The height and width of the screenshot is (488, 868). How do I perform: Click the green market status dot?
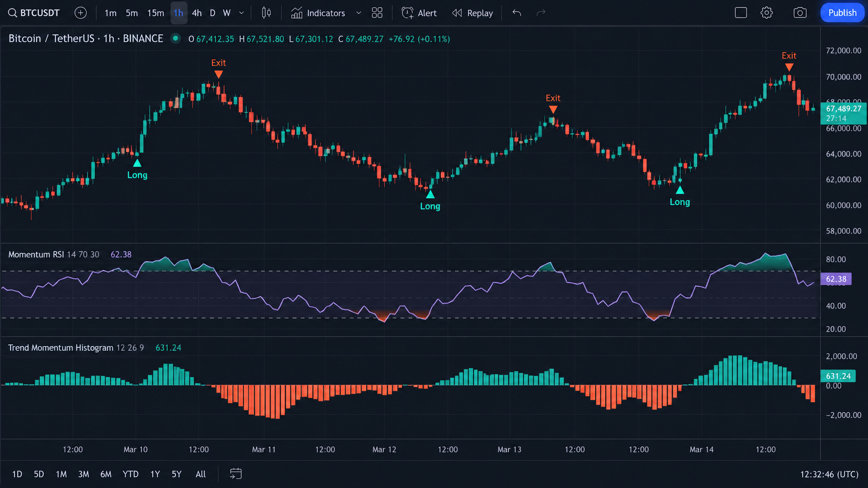click(x=176, y=38)
